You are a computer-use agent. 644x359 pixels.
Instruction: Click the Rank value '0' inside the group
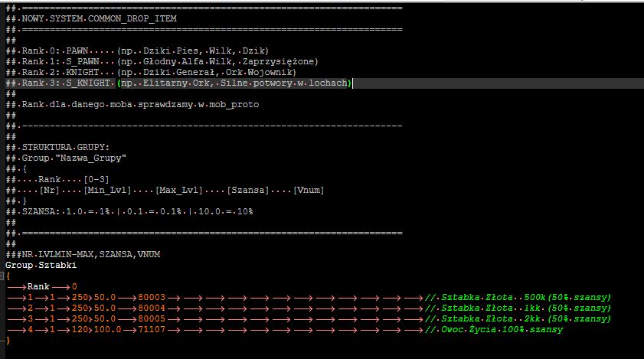74,287
